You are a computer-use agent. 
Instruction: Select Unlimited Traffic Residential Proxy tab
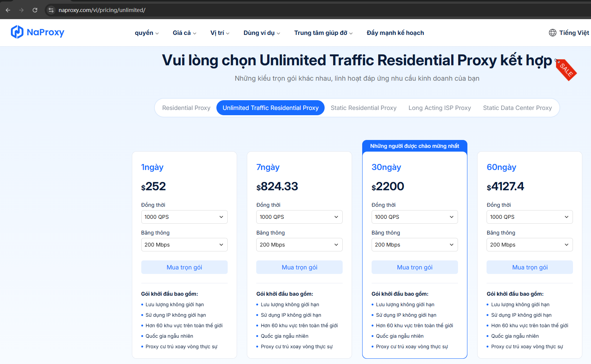[x=271, y=108]
